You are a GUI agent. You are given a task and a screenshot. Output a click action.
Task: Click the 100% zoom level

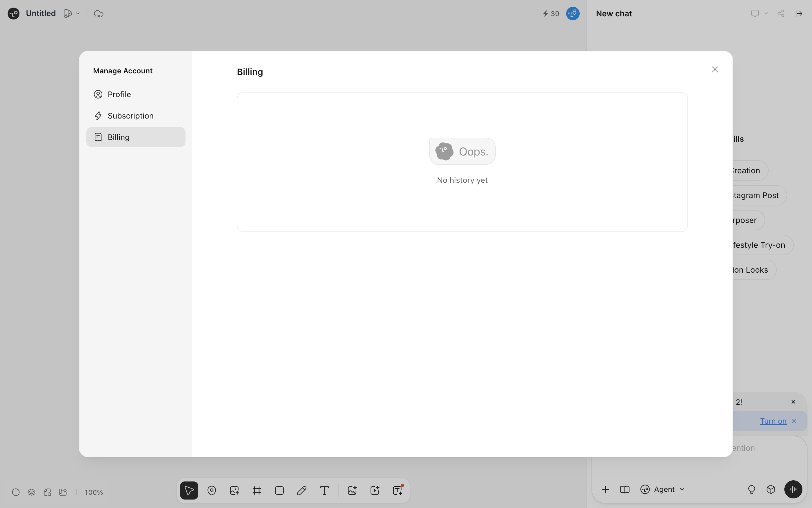[x=94, y=492]
